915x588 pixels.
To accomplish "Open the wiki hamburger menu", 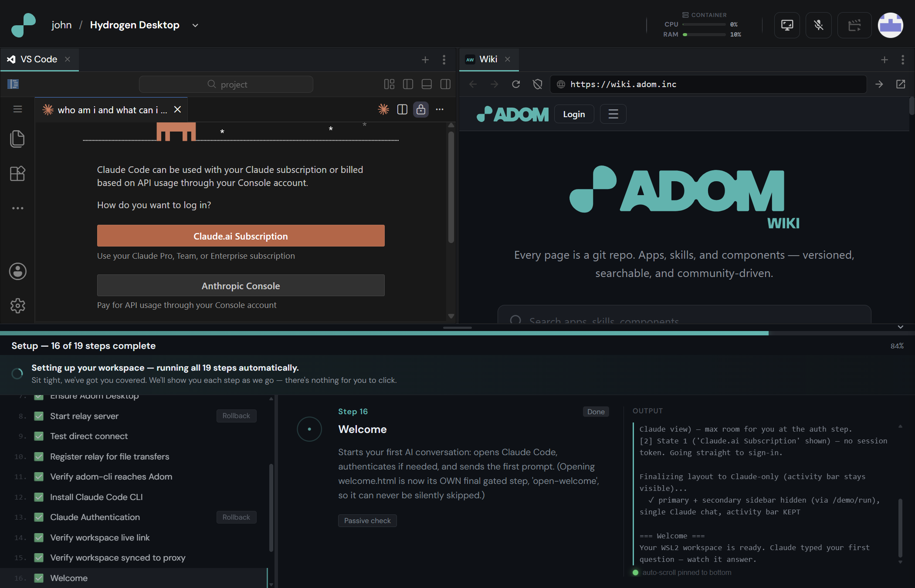I will point(613,114).
